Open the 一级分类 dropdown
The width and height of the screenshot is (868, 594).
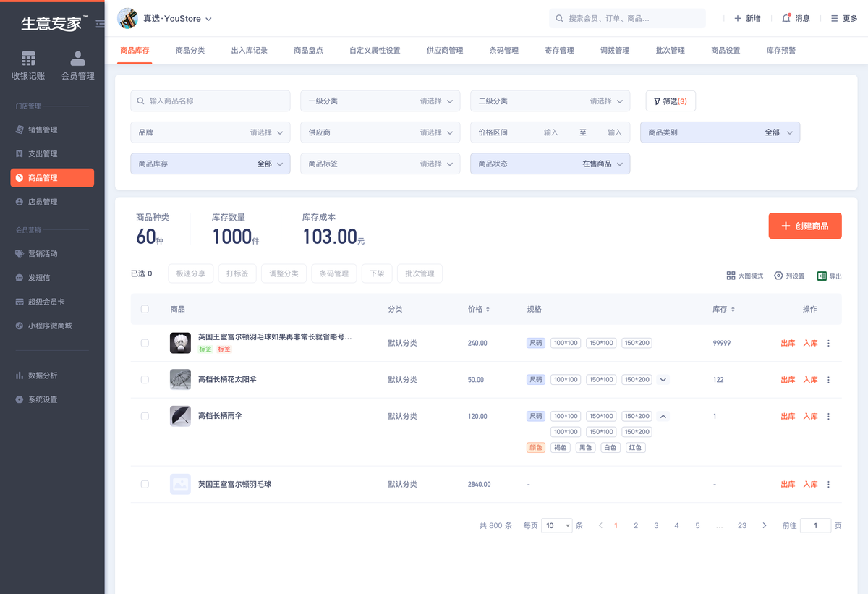pos(380,101)
